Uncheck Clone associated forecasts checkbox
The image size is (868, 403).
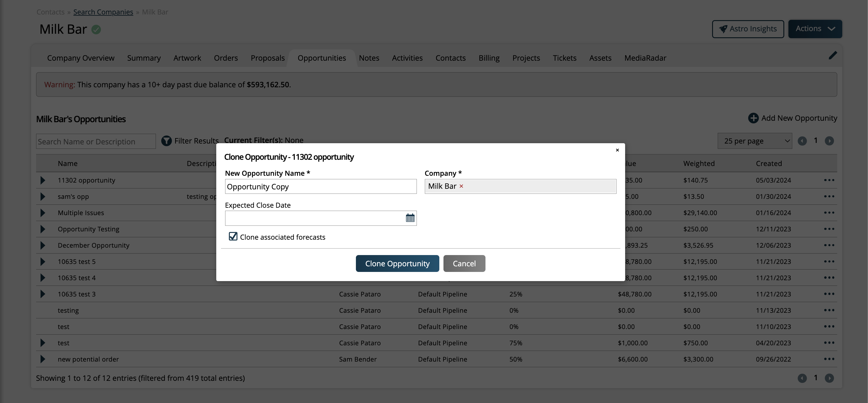coord(233,236)
